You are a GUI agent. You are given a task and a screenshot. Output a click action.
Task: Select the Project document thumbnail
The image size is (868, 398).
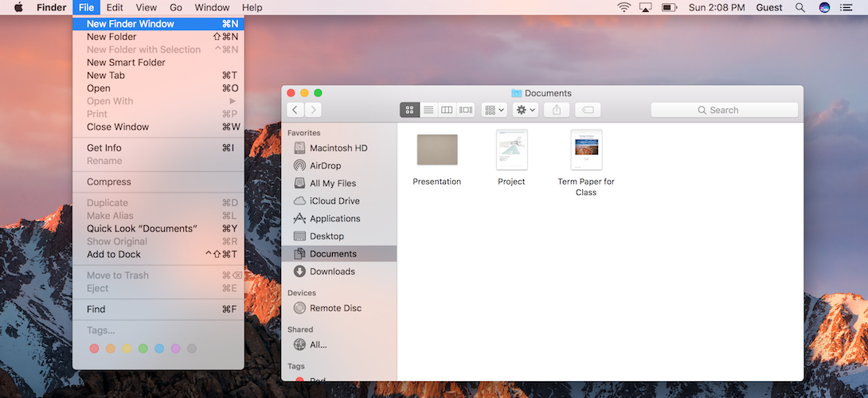point(511,150)
